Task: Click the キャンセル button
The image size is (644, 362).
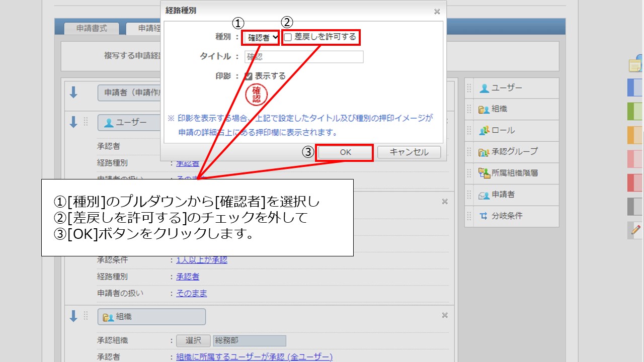Action: point(409,152)
